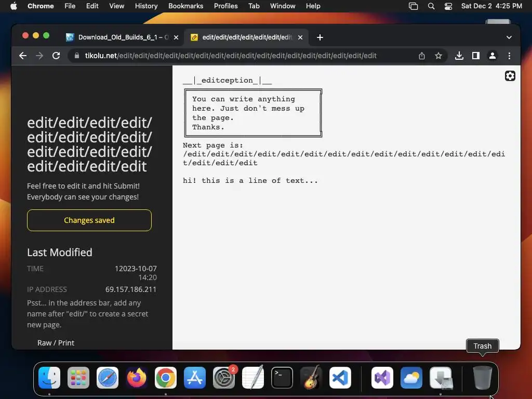This screenshot has height=399, width=532.
Task: Open the Profiles menu
Action: click(225, 6)
